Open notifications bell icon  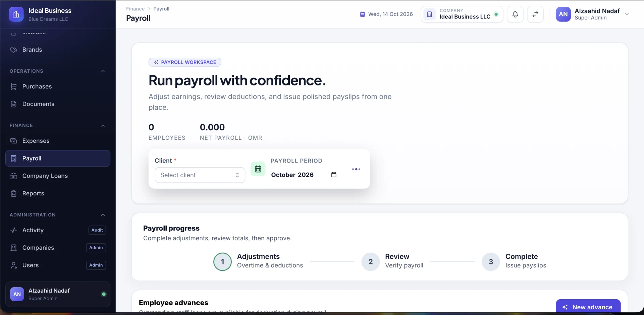(x=515, y=14)
